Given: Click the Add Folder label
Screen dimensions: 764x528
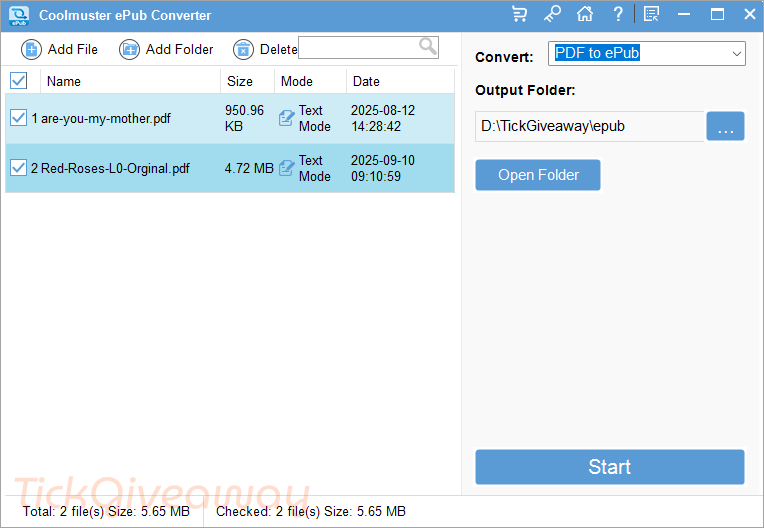Looking at the screenshot, I should click(x=179, y=50).
